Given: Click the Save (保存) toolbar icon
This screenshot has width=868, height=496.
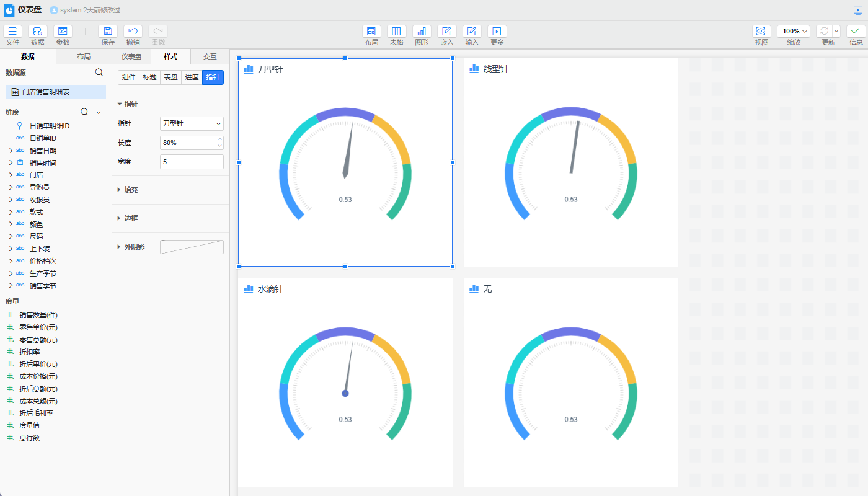Looking at the screenshot, I should click(x=108, y=32).
